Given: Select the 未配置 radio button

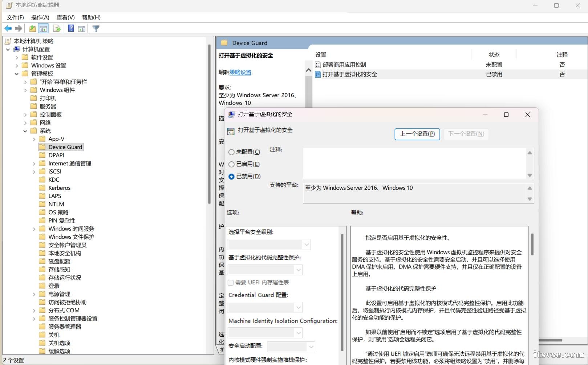Looking at the screenshot, I should [231, 152].
